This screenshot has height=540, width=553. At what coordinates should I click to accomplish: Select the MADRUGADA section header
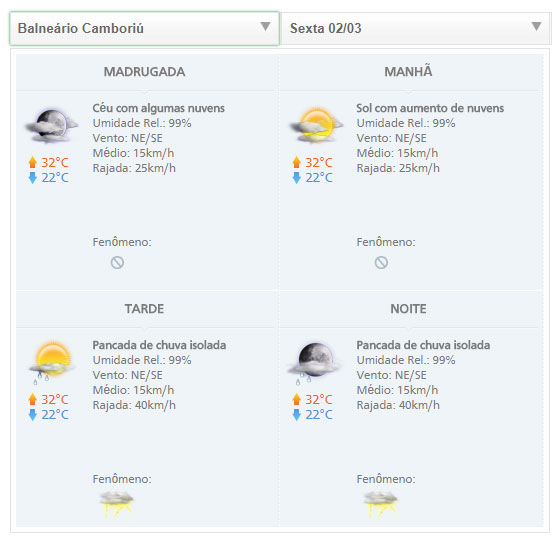click(x=144, y=72)
